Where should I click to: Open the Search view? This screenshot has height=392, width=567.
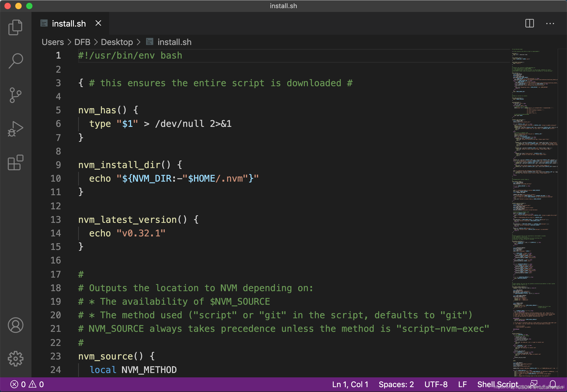click(15, 61)
